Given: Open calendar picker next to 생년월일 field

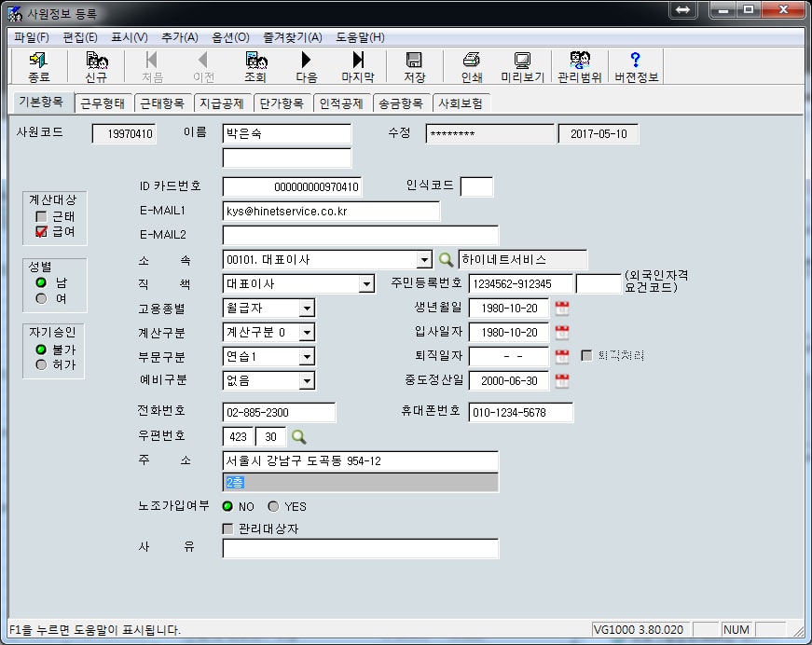Looking at the screenshot, I should point(562,308).
